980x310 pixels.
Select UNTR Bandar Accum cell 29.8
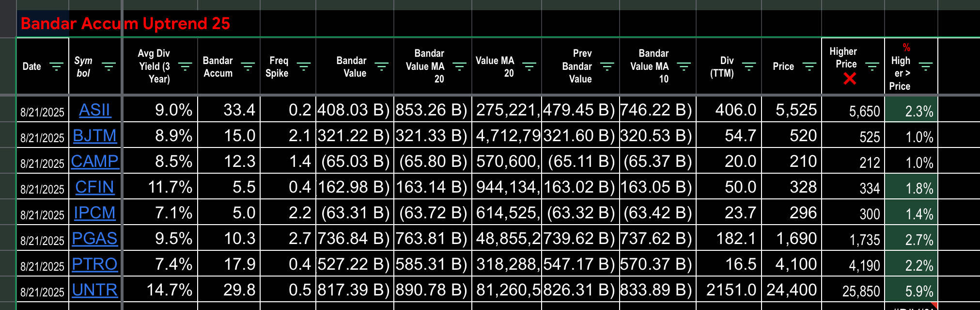point(229,290)
